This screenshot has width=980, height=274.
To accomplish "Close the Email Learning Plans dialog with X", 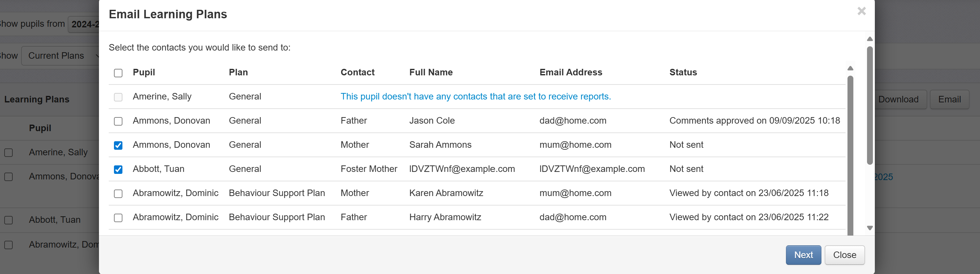I will (x=861, y=11).
